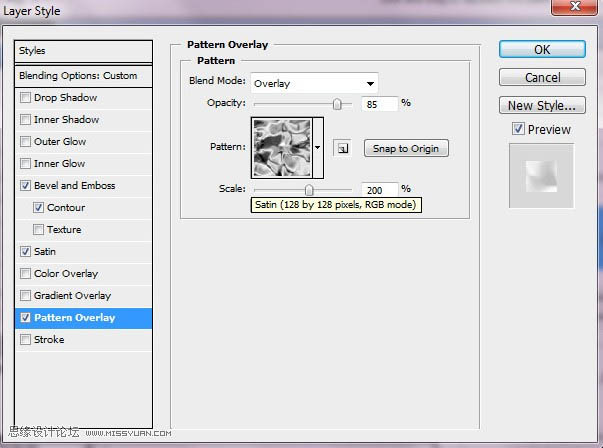Screen dimensions: 603x448
Task: Click the create new preset from pattern icon
Action: pyautogui.click(x=341, y=148)
